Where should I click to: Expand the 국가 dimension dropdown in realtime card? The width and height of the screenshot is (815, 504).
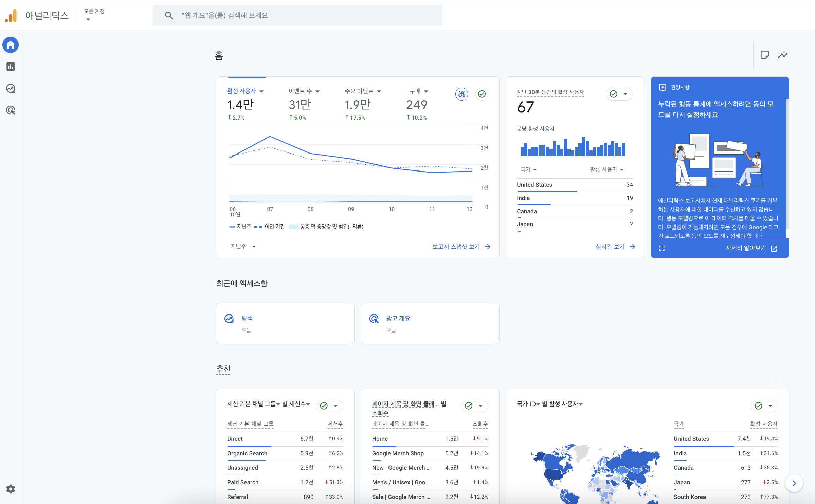point(528,169)
